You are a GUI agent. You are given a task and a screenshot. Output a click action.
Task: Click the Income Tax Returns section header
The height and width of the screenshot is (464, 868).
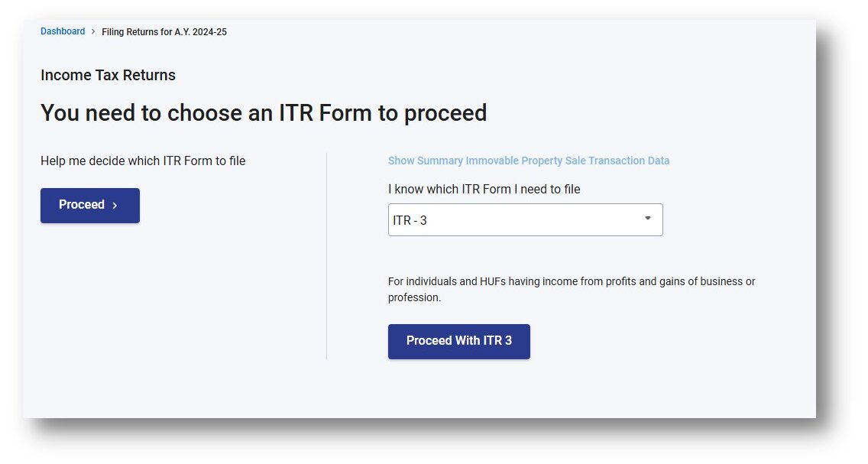tap(108, 75)
